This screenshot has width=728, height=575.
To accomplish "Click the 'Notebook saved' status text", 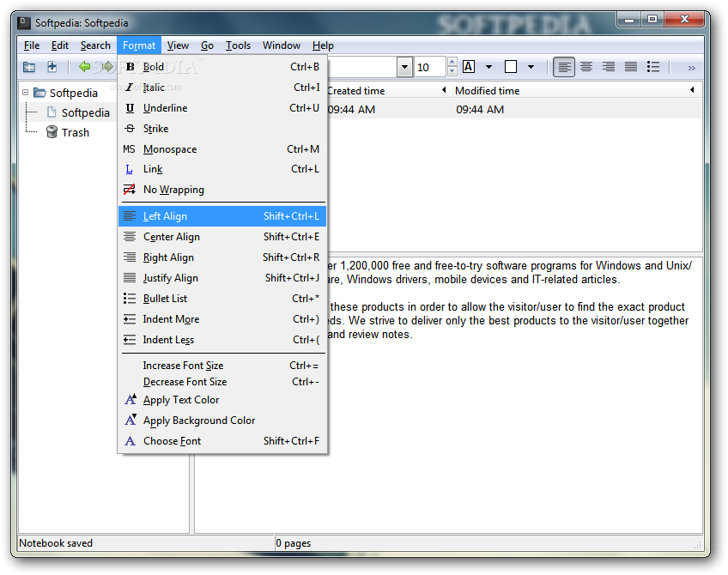I will click(56, 543).
